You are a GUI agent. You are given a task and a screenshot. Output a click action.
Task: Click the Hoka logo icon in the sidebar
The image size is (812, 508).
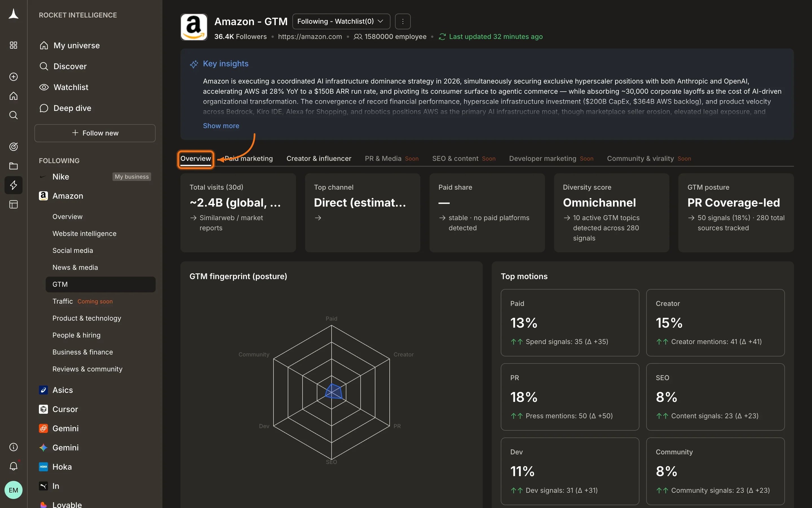pos(43,467)
